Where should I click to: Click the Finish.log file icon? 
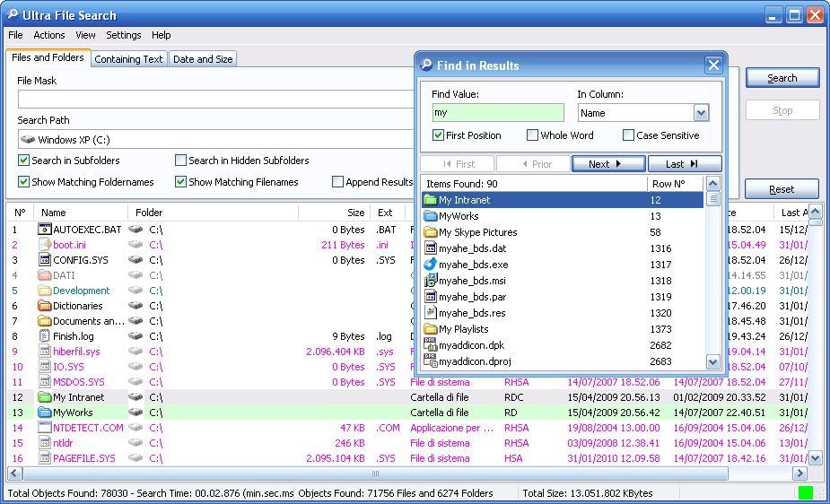[45, 335]
